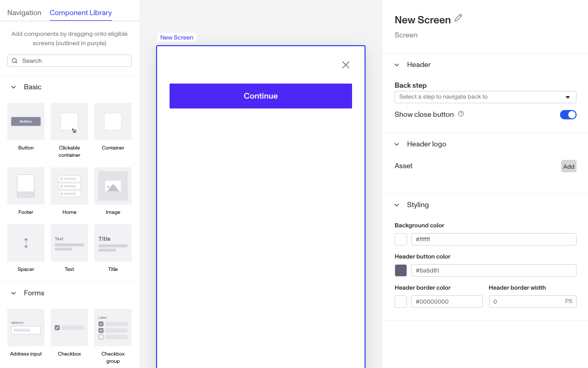Select the Text component thumbnail
The width and height of the screenshot is (588, 368).
pos(69,243)
